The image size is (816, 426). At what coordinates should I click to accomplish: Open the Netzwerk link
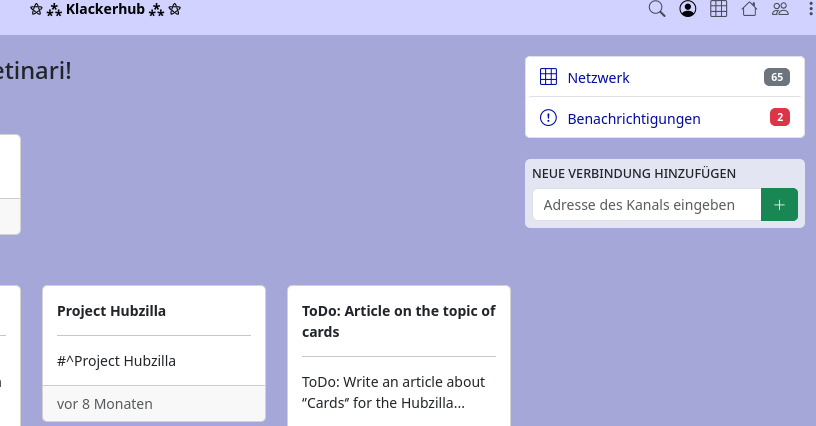(x=598, y=77)
